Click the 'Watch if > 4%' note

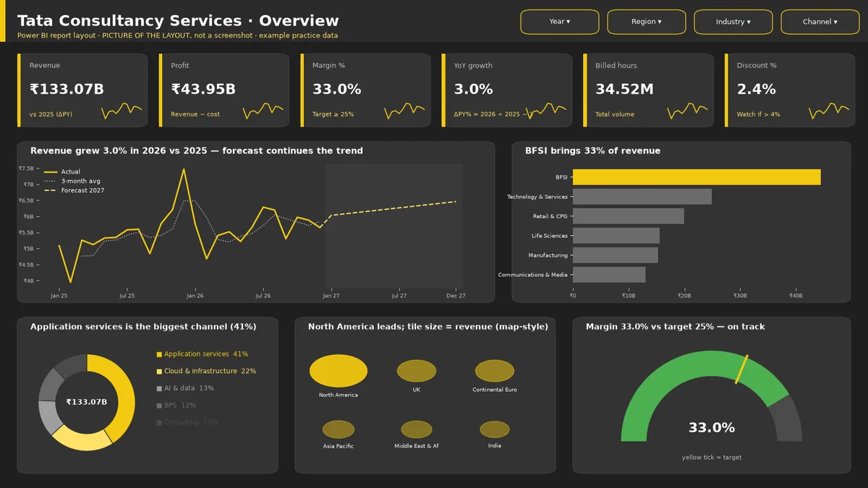click(x=758, y=114)
